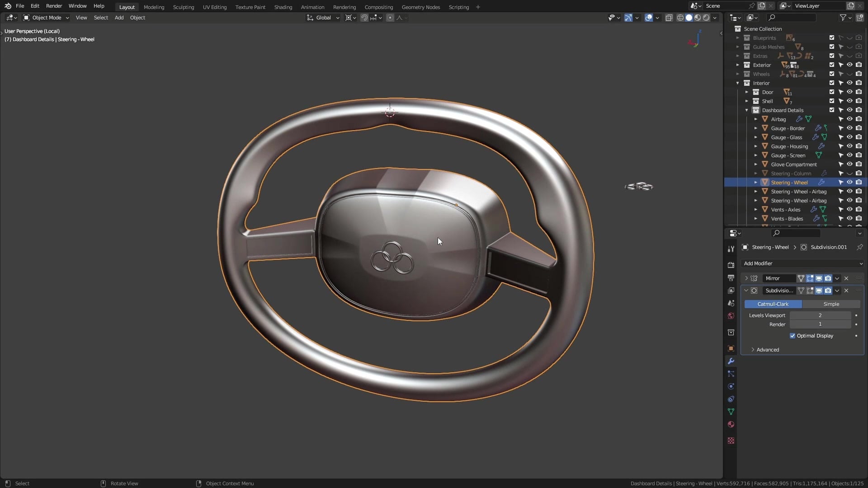Open the Object properties tab
The image size is (868, 488).
[x=731, y=348]
